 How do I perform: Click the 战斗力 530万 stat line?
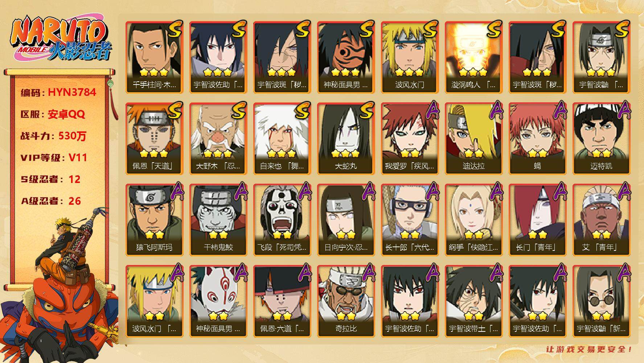point(53,136)
